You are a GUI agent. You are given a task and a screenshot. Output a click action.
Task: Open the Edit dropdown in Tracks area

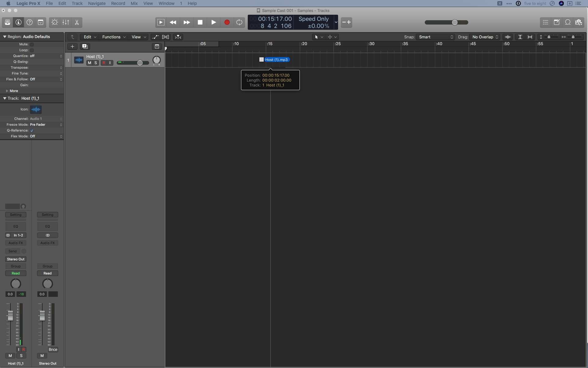90,37
